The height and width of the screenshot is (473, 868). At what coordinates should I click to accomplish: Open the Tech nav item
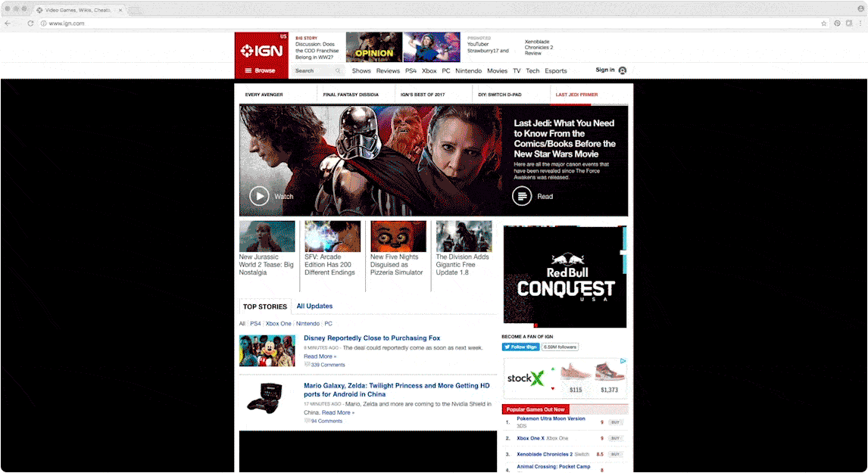pos(532,71)
